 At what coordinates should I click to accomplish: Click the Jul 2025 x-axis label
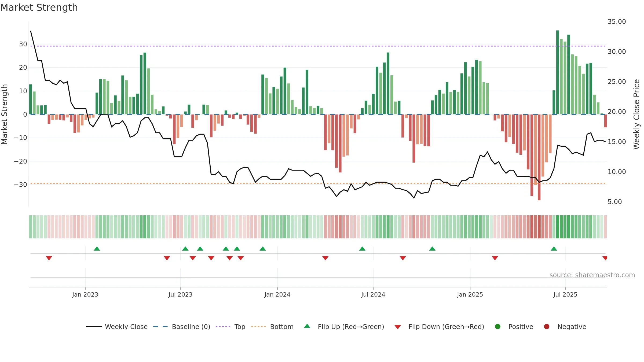[565, 294]
